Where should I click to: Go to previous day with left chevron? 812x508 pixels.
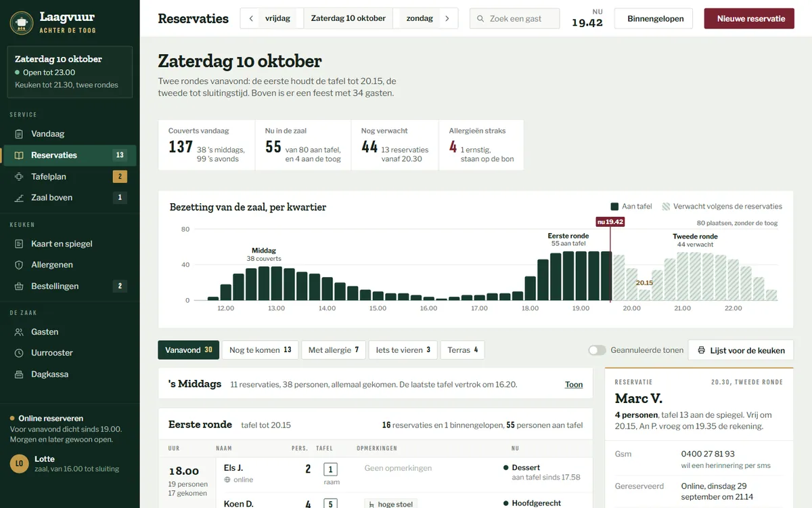(x=251, y=18)
